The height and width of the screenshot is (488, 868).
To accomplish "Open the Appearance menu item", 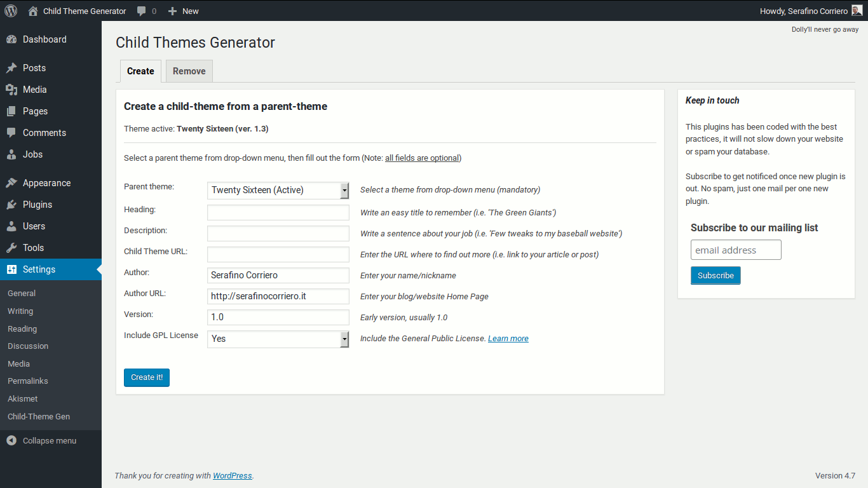I will click(x=51, y=183).
